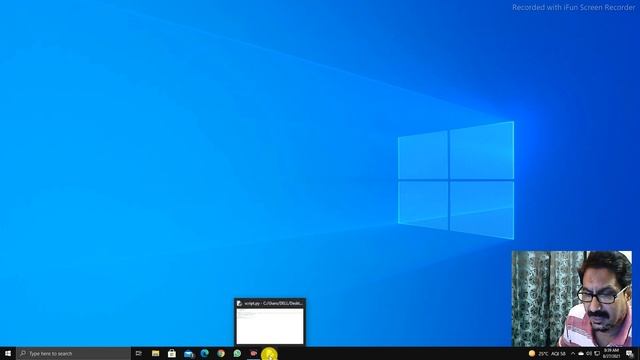Click the webcam overlay video
Viewport: 640px width, 360px height.
click(x=572, y=299)
